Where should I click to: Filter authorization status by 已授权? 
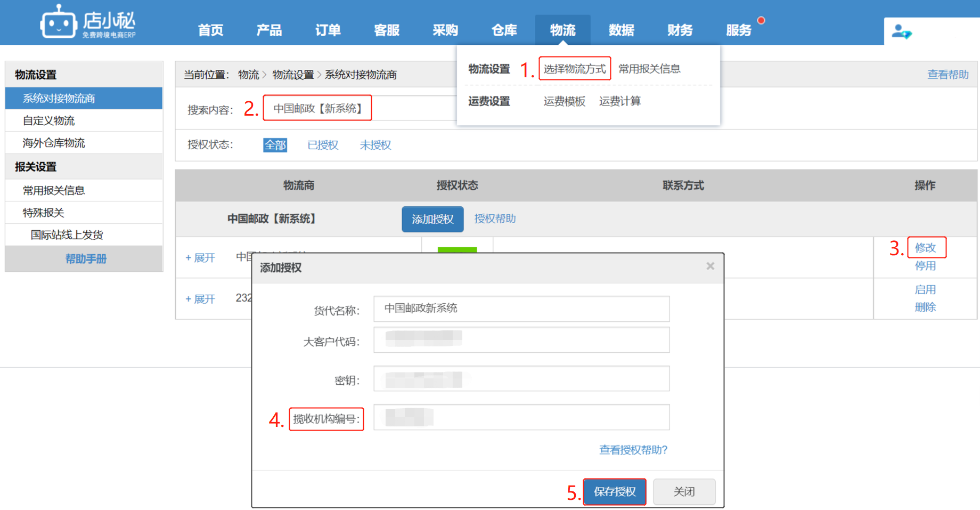[x=323, y=145]
